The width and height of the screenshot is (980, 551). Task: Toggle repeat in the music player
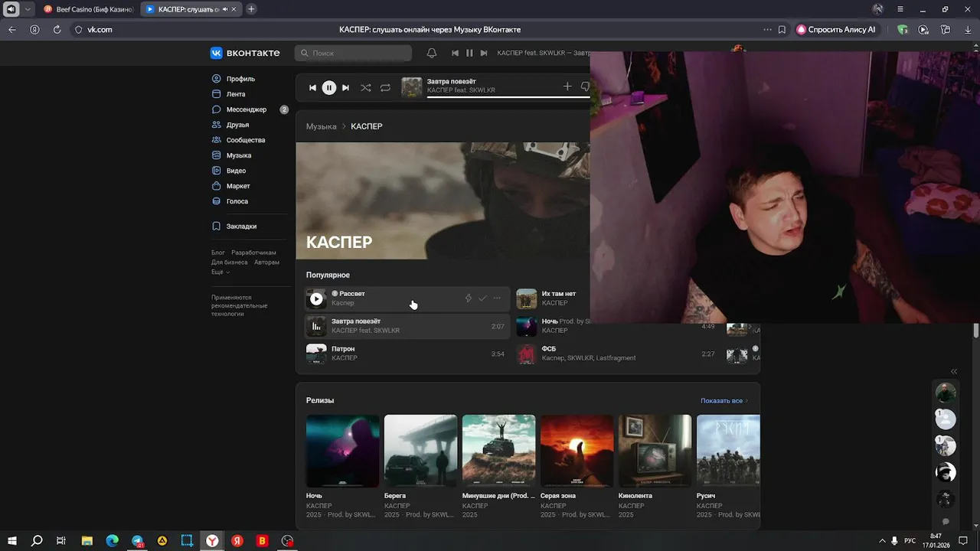385,88
